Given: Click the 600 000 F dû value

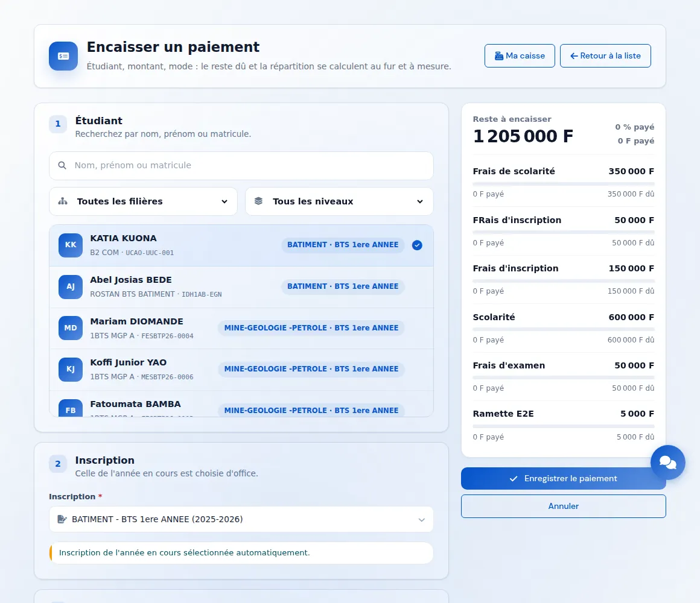Looking at the screenshot, I should pyautogui.click(x=631, y=340).
